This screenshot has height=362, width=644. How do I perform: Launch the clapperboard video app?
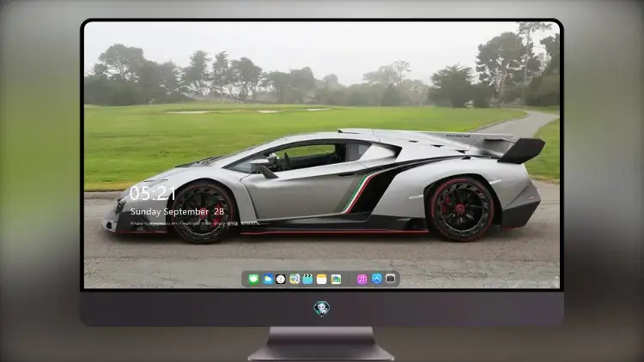point(307,279)
